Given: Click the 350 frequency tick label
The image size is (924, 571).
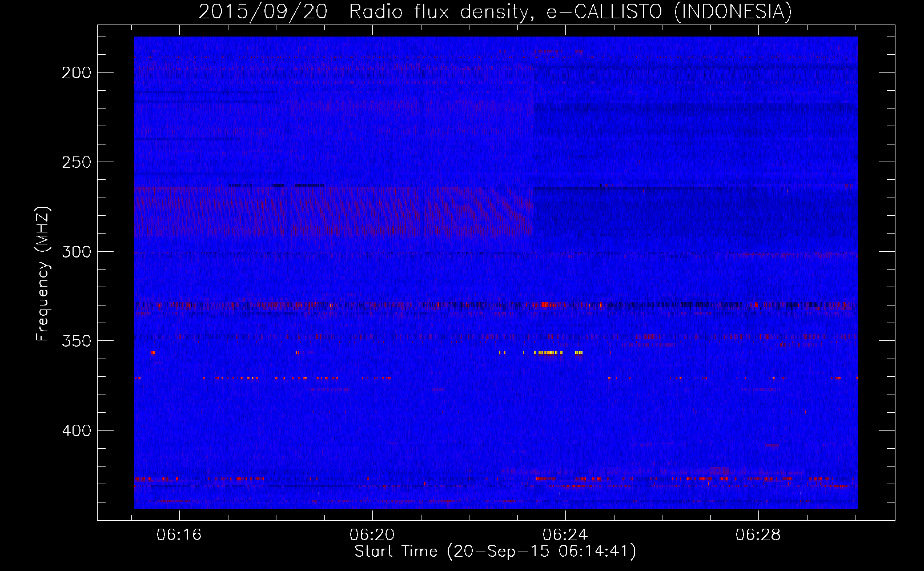Looking at the screenshot, I should [77, 341].
